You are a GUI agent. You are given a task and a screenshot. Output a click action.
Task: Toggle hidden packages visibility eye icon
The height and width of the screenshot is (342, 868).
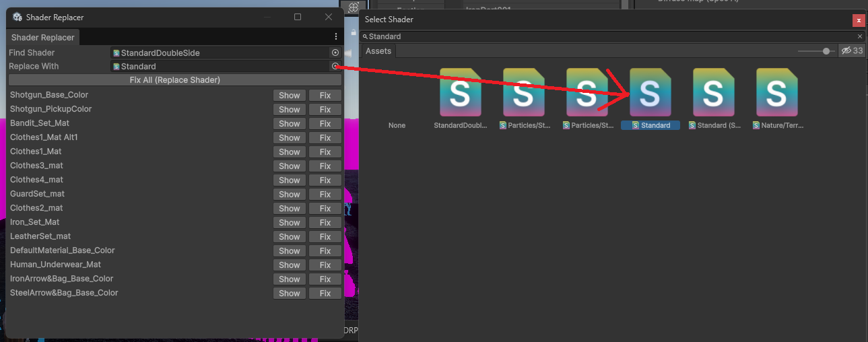click(846, 50)
